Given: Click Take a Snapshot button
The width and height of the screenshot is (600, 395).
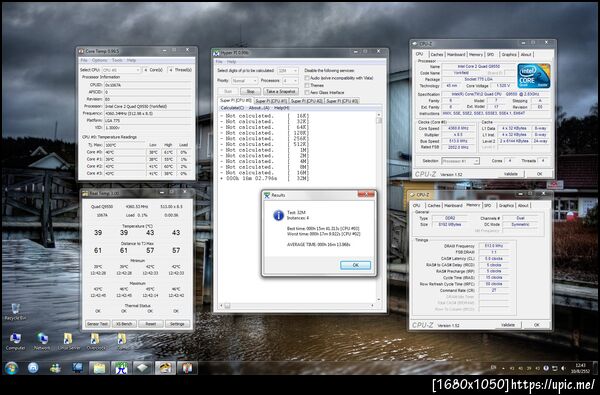Looking at the screenshot, I should pyautogui.click(x=280, y=91).
